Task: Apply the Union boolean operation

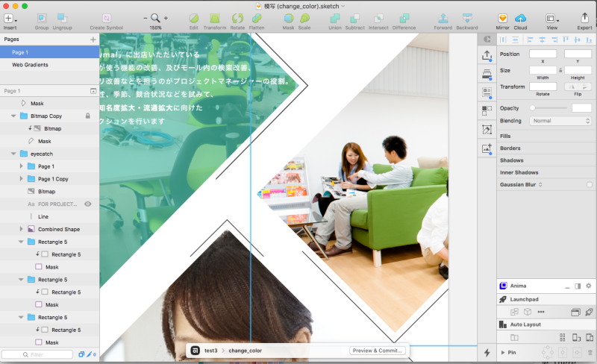Action: point(335,19)
